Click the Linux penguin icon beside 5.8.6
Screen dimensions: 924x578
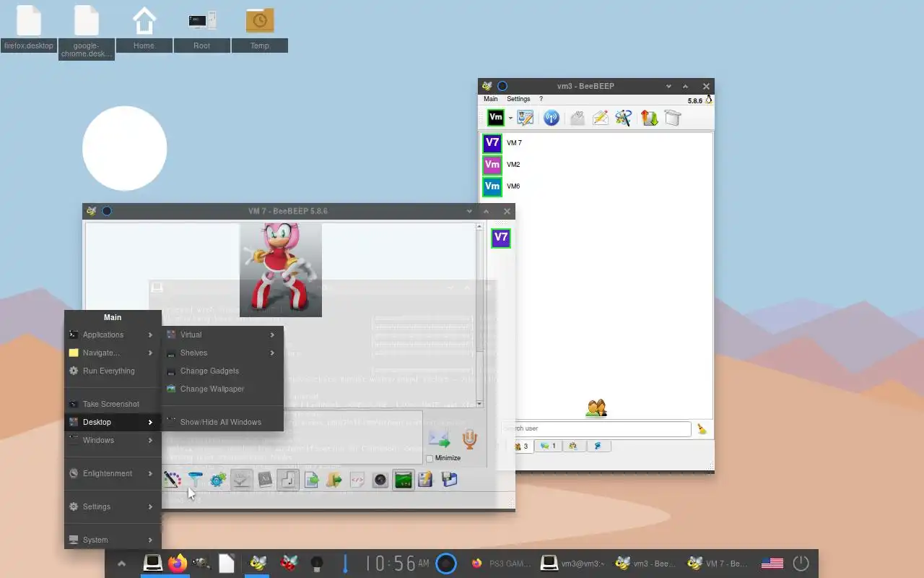(x=709, y=100)
